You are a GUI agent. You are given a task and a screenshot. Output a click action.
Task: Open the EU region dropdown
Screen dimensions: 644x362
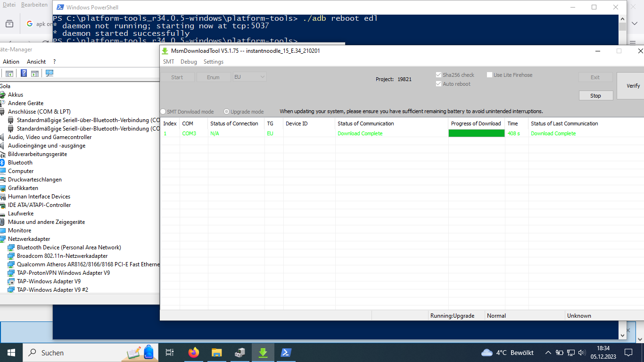[x=250, y=77]
